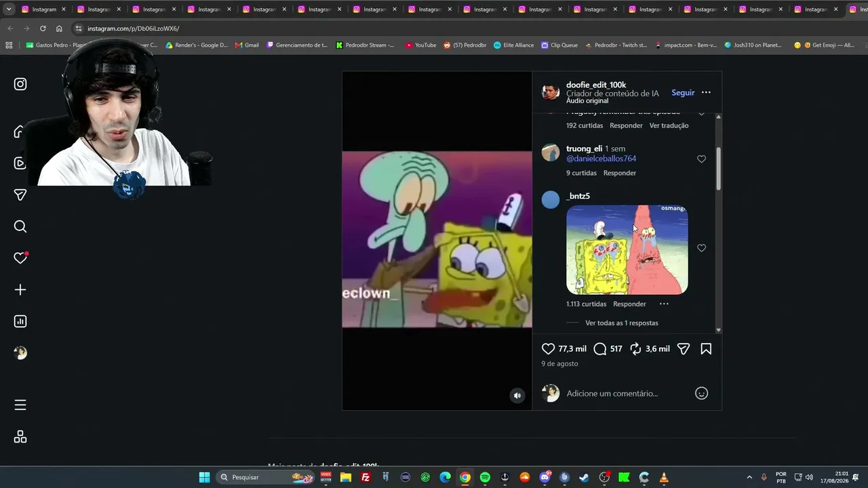This screenshot has height=488, width=868.
Task: Click the comment bubble icon on the post
Action: click(x=600, y=349)
